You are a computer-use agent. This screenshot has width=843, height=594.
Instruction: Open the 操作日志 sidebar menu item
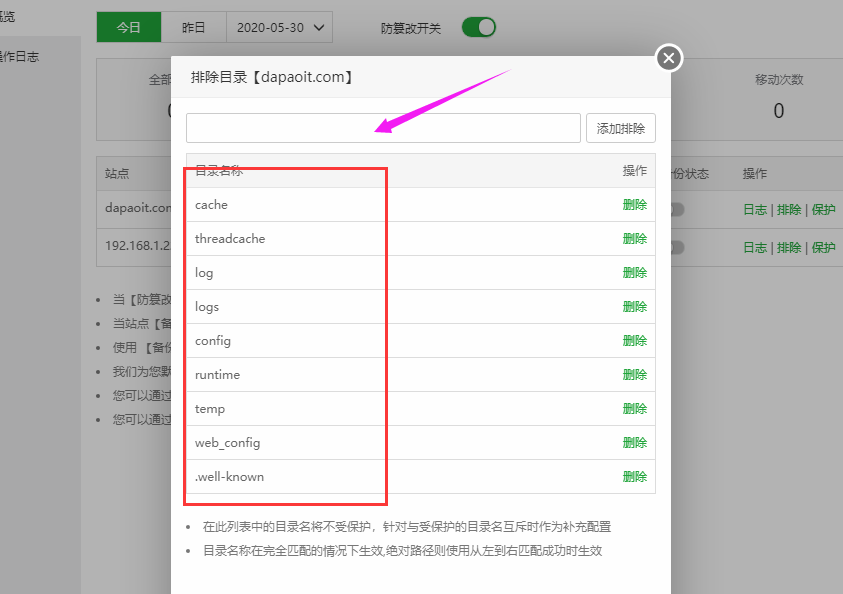click(19, 56)
